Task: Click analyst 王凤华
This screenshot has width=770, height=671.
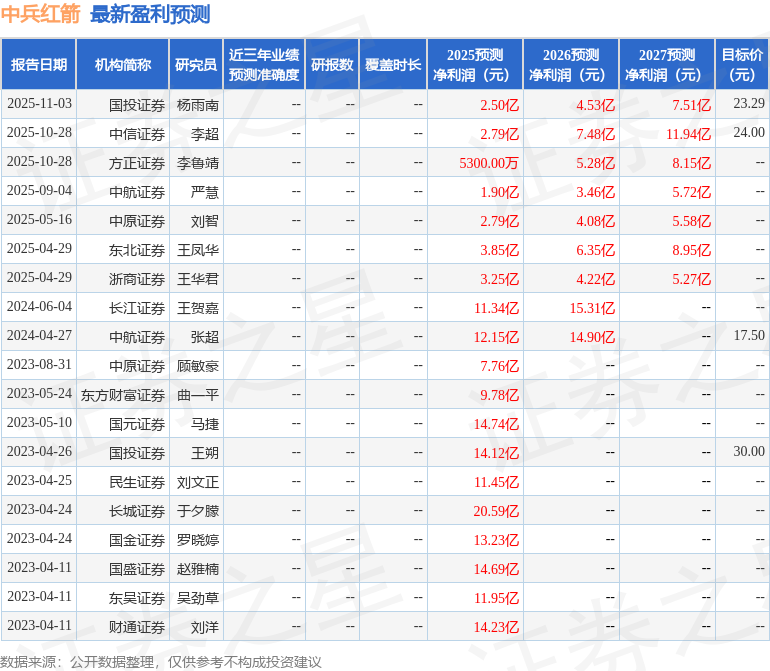Action: [197, 250]
